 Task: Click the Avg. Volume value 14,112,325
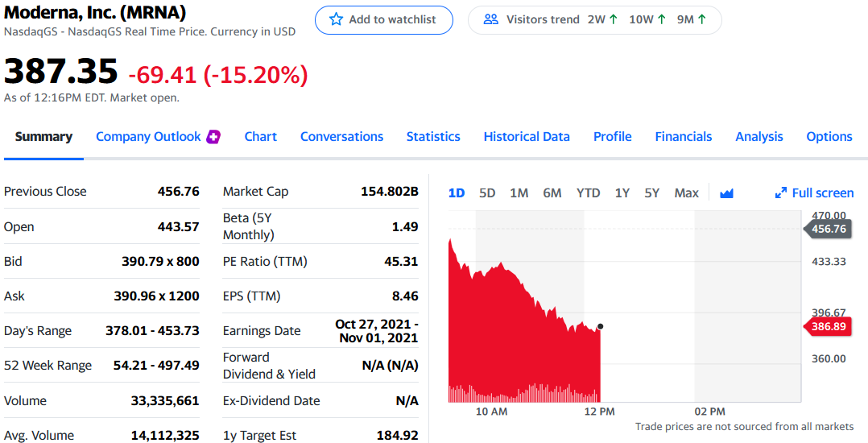tap(165, 436)
